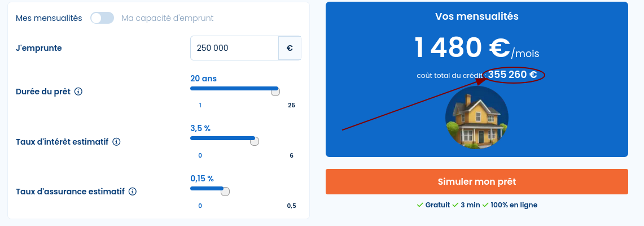644x226 pixels.
Task: Click the total credit cost 355 260 €
Action: [x=512, y=75]
